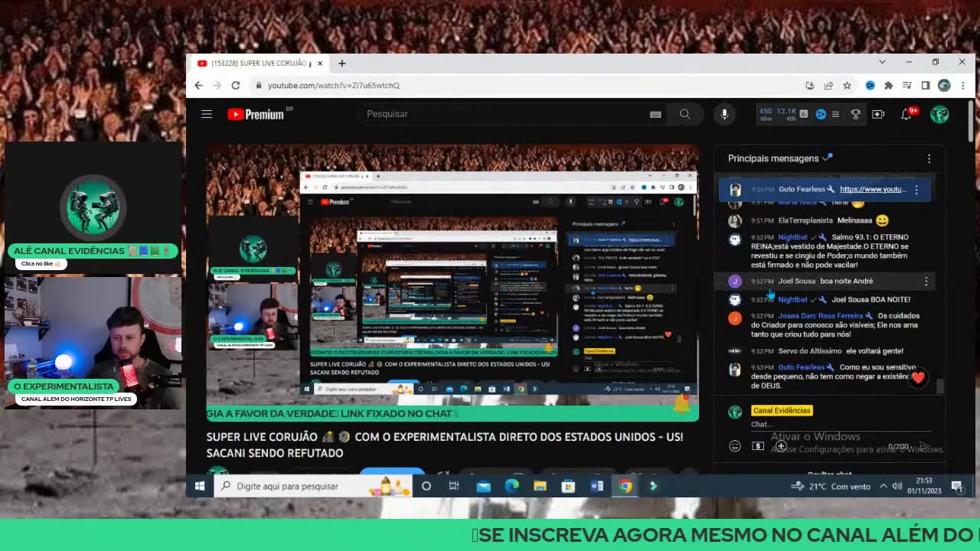Viewport: 980px width, 551px height.
Task: Click the heart reaction button in chat
Action: [x=918, y=377]
